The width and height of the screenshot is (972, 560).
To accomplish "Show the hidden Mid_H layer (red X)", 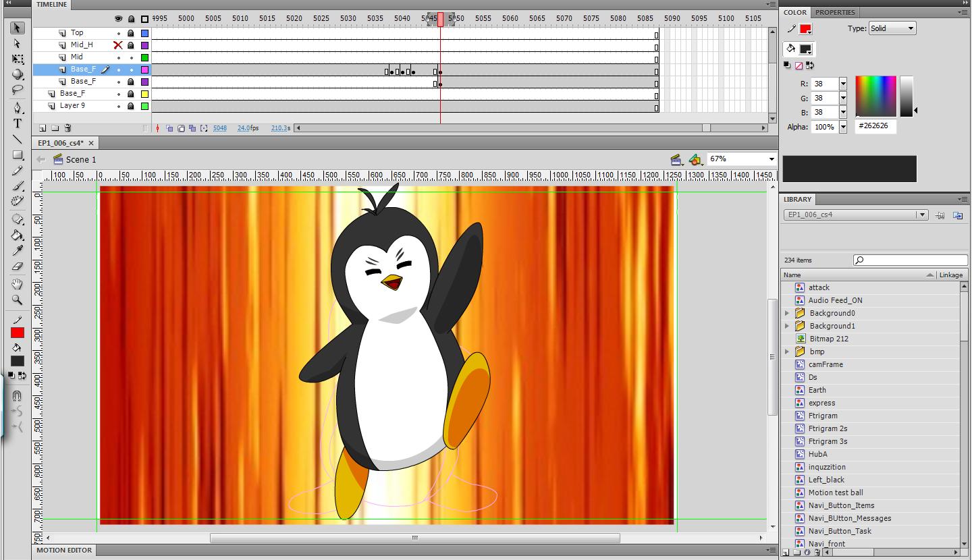I will (x=118, y=45).
